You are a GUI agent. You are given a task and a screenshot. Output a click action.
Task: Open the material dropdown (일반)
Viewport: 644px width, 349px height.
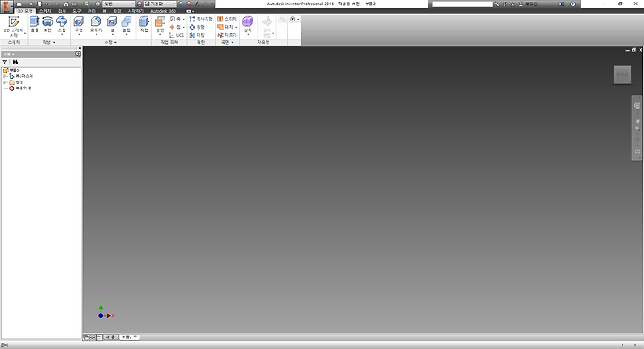point(119,4)
